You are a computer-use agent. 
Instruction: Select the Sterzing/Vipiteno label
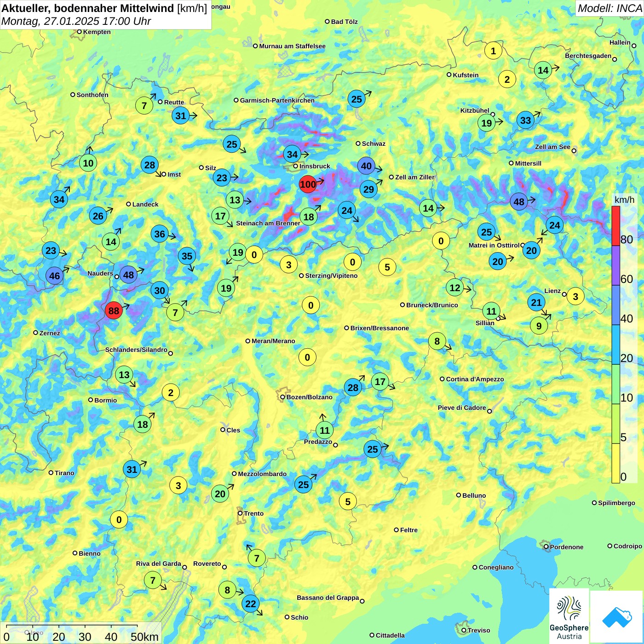(331, 276)
